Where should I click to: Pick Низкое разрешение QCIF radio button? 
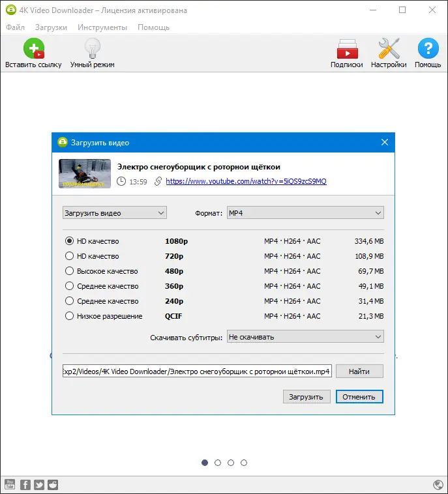point(69,315)
